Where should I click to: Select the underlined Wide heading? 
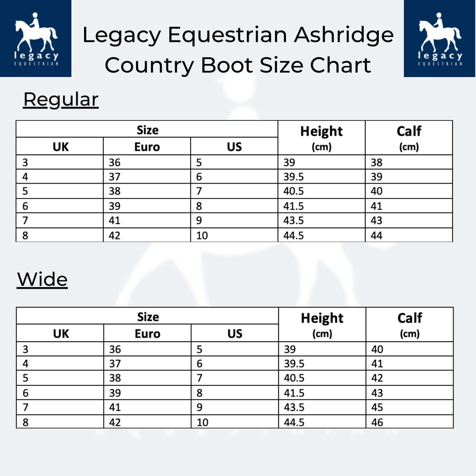42,280
